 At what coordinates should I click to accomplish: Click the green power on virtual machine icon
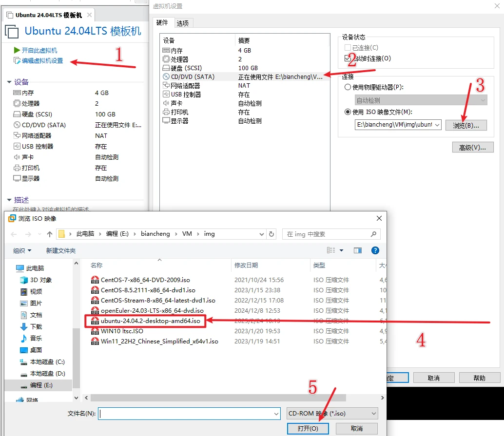[17, 50]
